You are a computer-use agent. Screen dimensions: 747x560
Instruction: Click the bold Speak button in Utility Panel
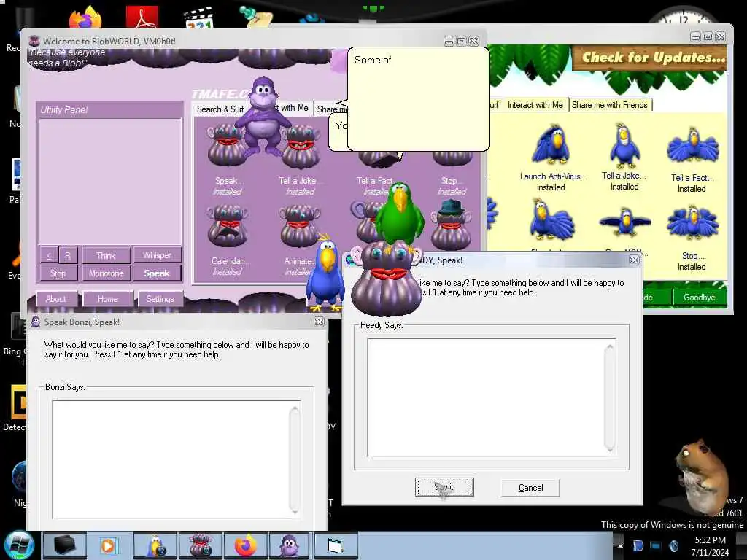click(157, 273)
